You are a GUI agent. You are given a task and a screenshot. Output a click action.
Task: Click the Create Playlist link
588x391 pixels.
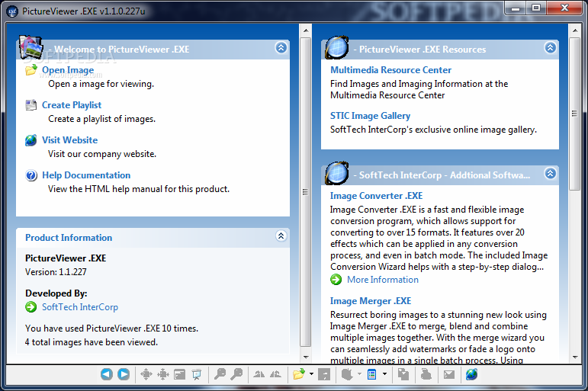(x=72, y=105)
